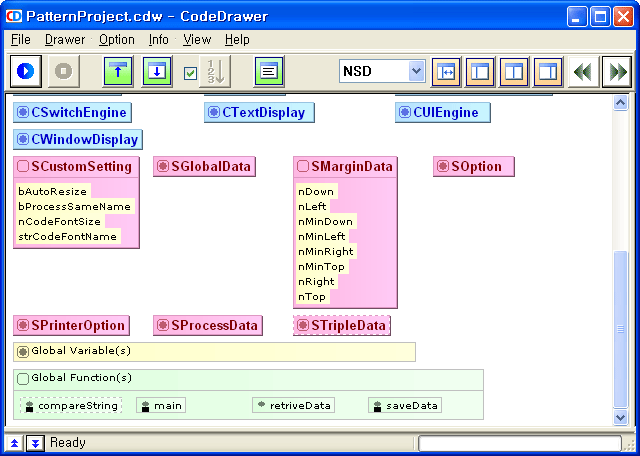Select the nMinTop member
The image size is (640, 456).
pos(322,267)
